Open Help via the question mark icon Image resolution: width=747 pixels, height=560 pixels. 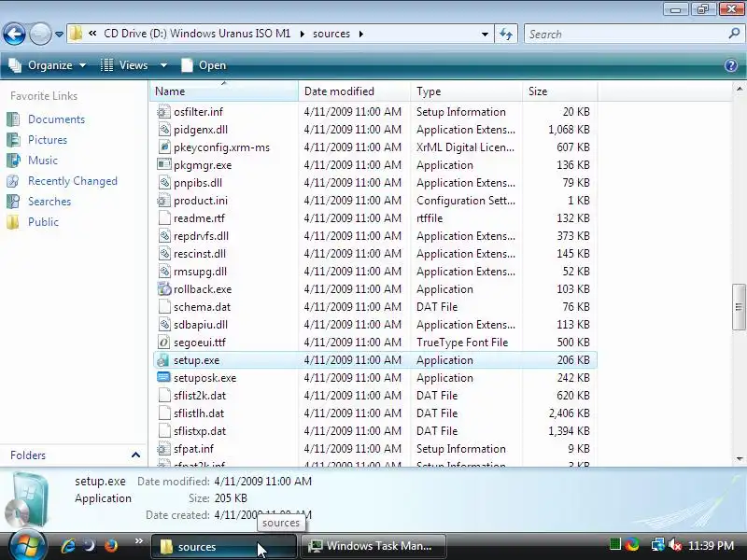pos(731,65)
